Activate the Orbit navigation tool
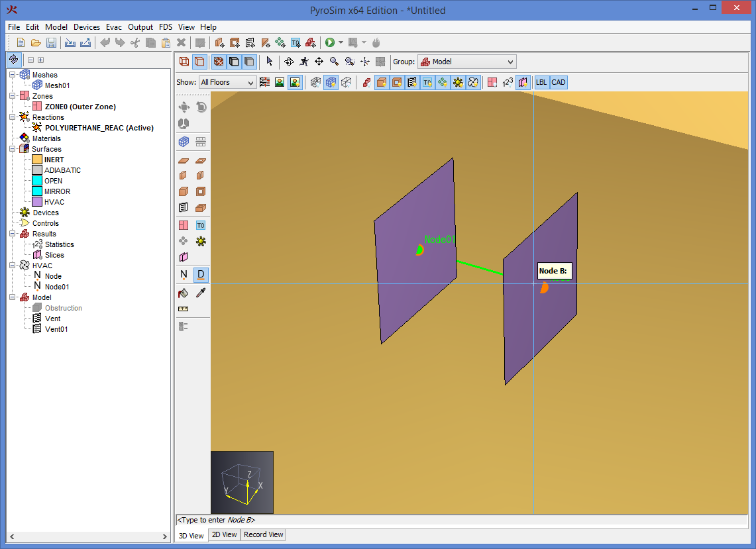The width and height of the screenshot is (756, 549). tap(289, 61)
